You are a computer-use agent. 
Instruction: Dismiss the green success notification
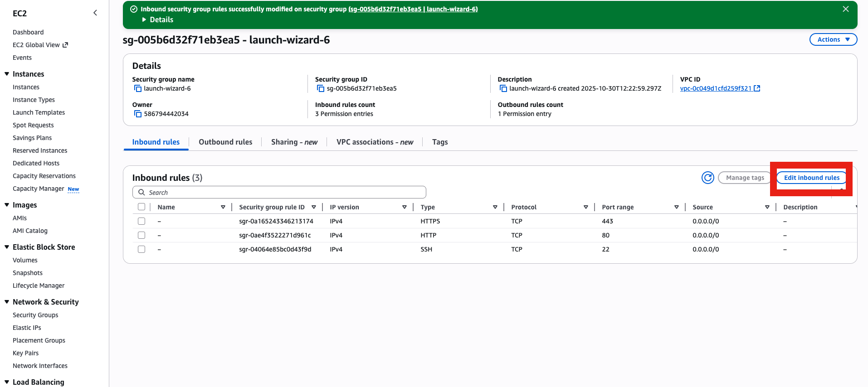pos(846,9)
